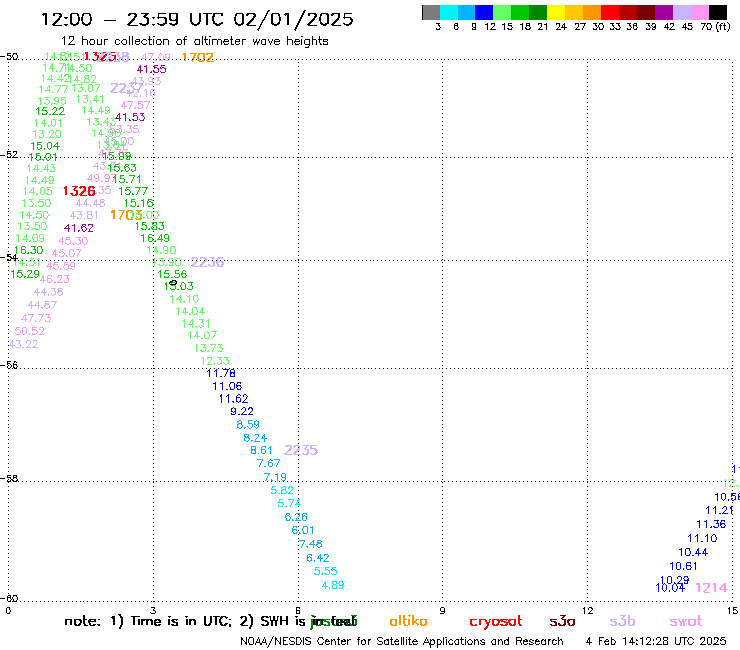740x650 pixels.
Task: Click the wave height value '16.30'
Action: tap(28, 250)
